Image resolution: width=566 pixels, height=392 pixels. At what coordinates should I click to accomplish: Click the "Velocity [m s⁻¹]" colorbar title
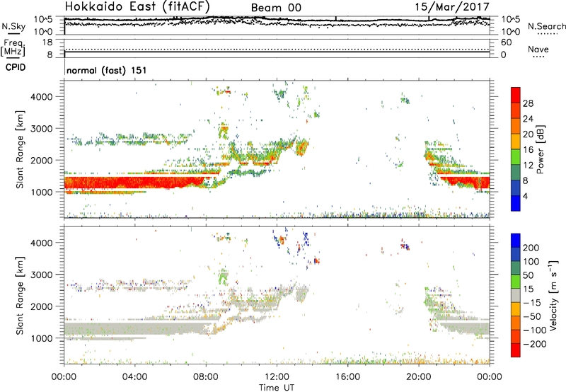pos(553,295)
